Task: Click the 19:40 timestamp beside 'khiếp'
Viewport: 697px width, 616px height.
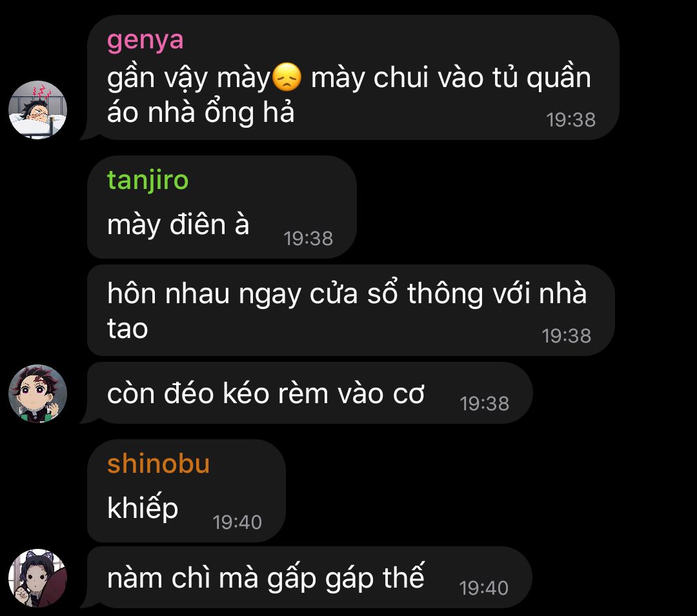Action: click(237, 522)
